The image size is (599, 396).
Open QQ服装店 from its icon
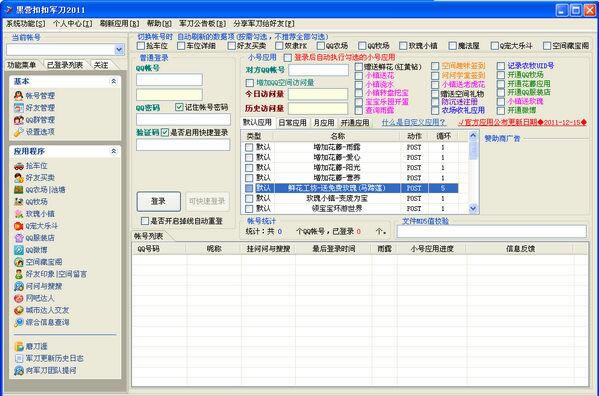[x=18, y=238]
